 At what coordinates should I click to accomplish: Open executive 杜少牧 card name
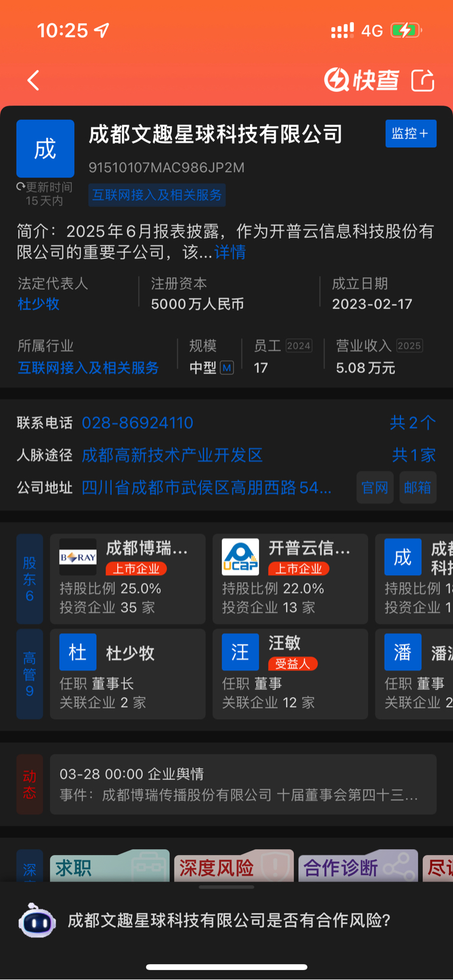[x=130, y=653]
